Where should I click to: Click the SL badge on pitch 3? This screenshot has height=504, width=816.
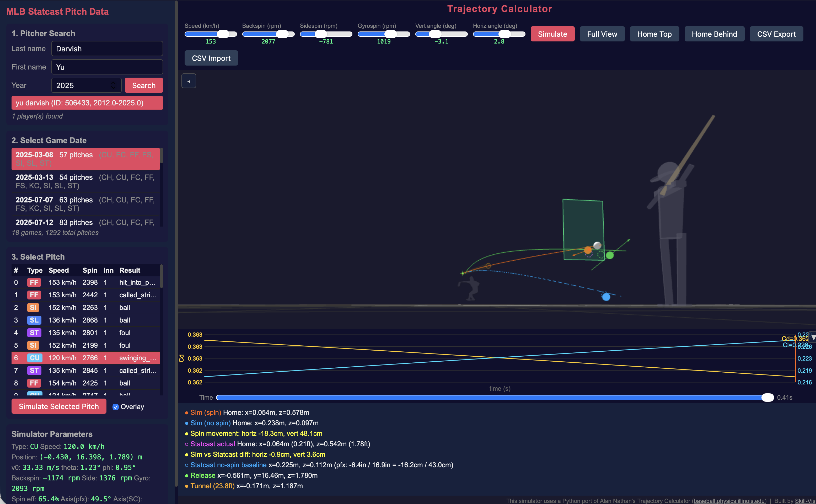34,320
